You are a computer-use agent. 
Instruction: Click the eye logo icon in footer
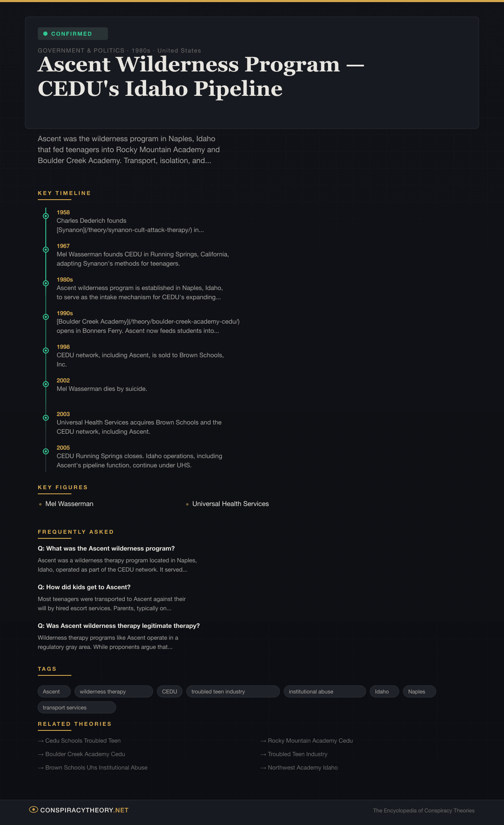34,809
